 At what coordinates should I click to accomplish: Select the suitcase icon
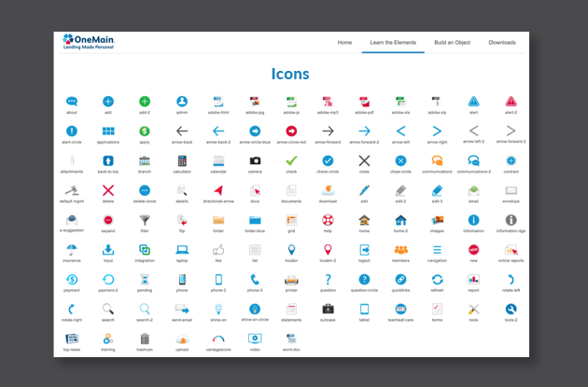[328, 309]
